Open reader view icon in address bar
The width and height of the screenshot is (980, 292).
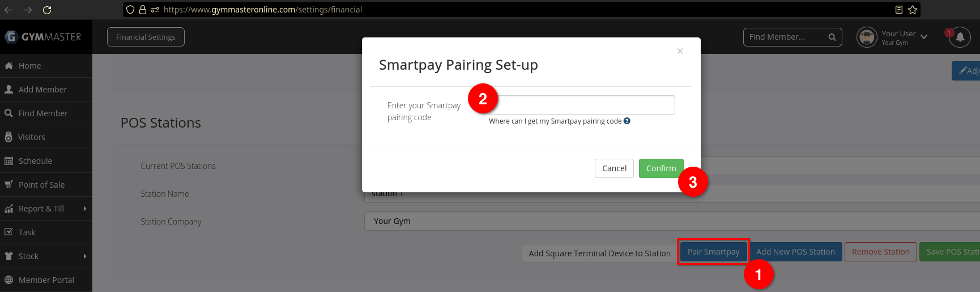pyautogui.click(x=899, y=10)
